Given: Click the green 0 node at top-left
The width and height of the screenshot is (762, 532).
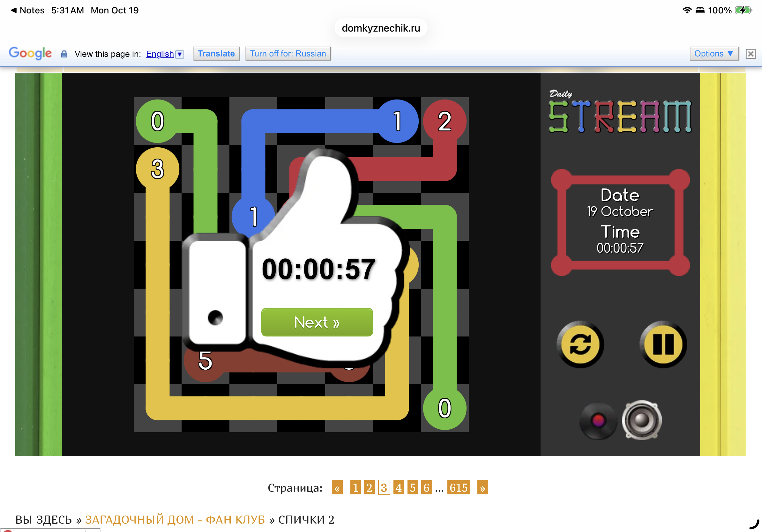Looking at the screenshot, I should click(157, 121).
